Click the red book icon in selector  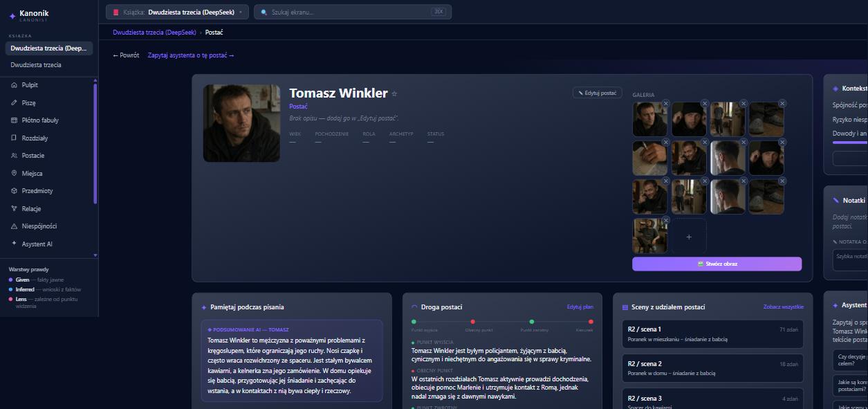tap(116, 12)
